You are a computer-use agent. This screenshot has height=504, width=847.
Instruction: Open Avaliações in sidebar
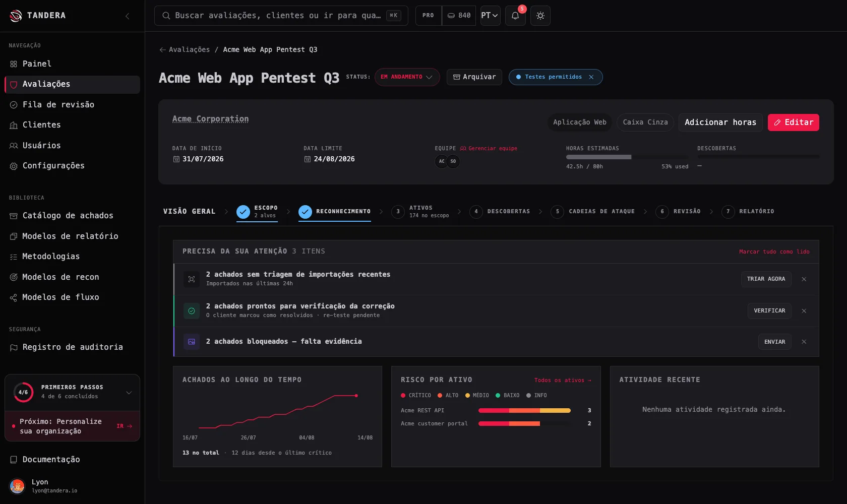point(72,85)
